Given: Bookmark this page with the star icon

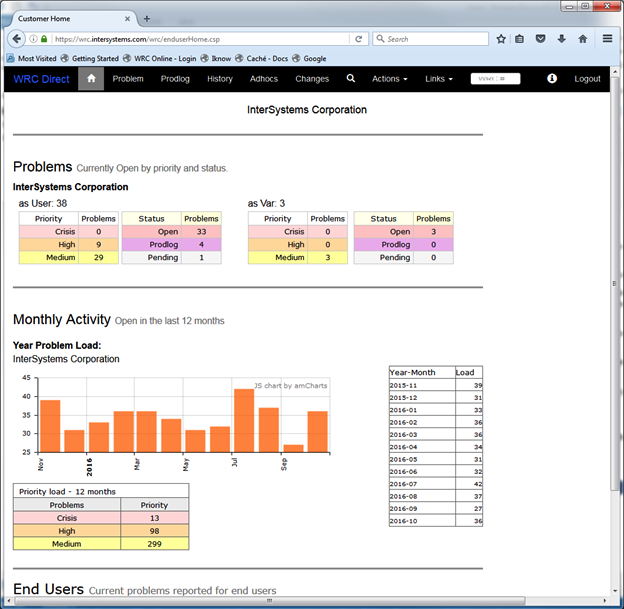Looking at the screenshot, I should point(501,39).
